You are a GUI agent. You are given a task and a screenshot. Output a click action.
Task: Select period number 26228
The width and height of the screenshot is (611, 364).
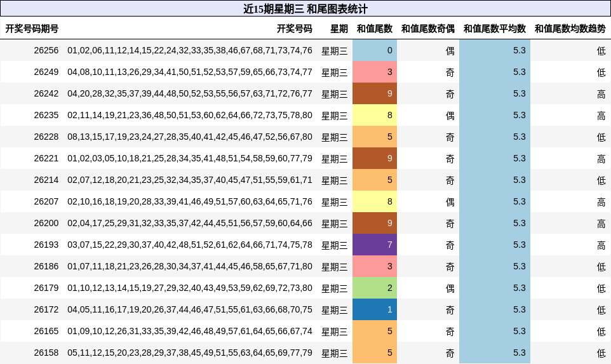[46, 137]
